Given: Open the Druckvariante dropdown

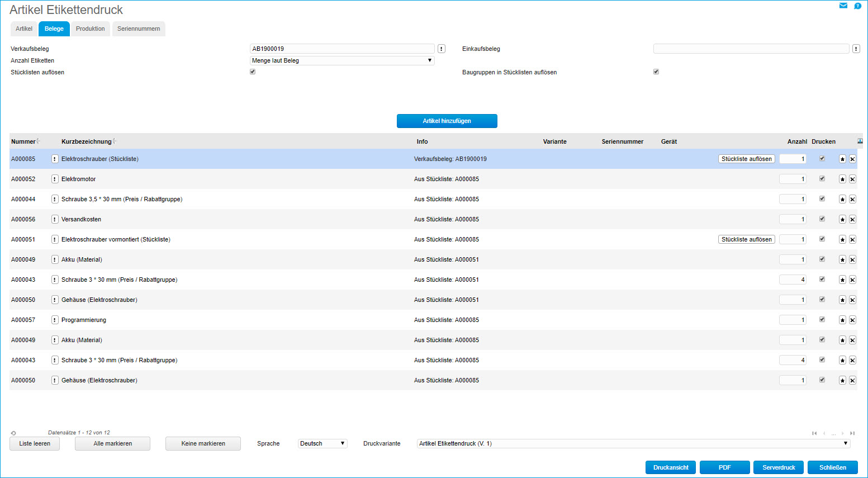Looking at the screenshot, I should [x=634, y=443].
